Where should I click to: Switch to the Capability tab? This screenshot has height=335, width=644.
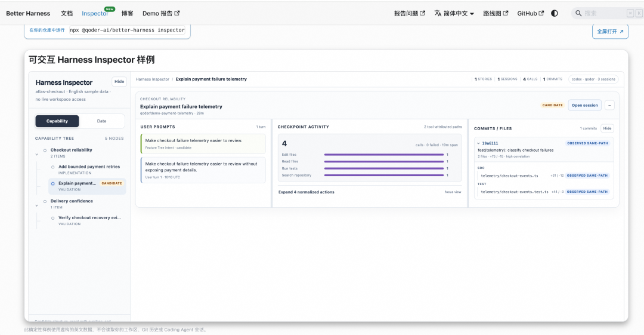click(x=57, y=121)
